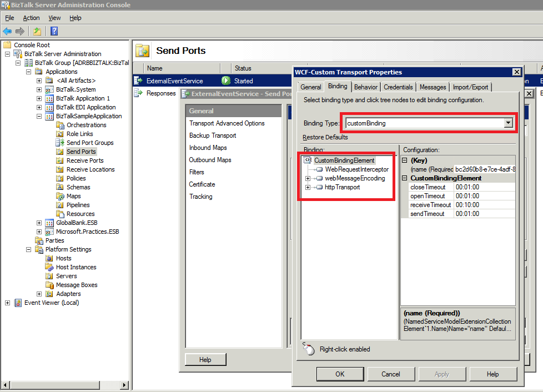Click the Host Instances icon
This screenshot has width=543, height=392.
coord(49,267)
